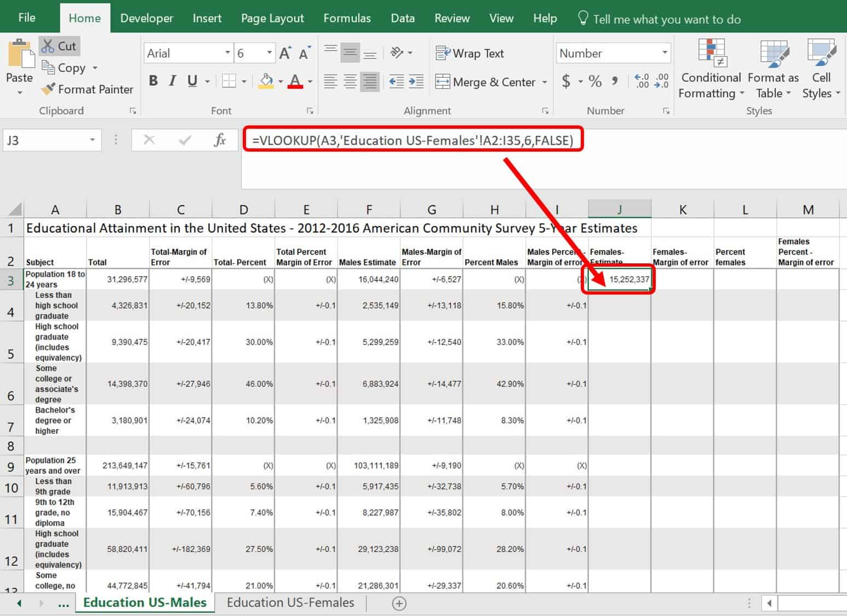The height and width of the screenshot is (616, 847).
Task: Expand the Number format dropdown showing Number
Action: coord(665,53)
